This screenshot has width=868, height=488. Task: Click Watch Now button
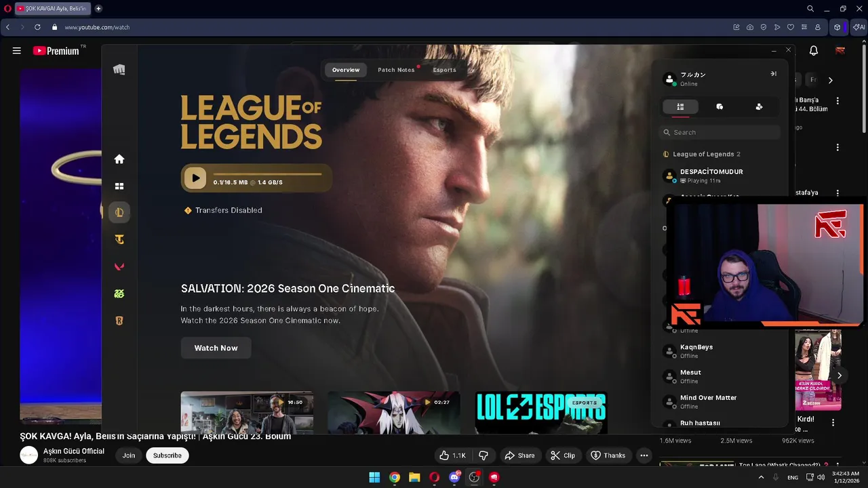216,348
